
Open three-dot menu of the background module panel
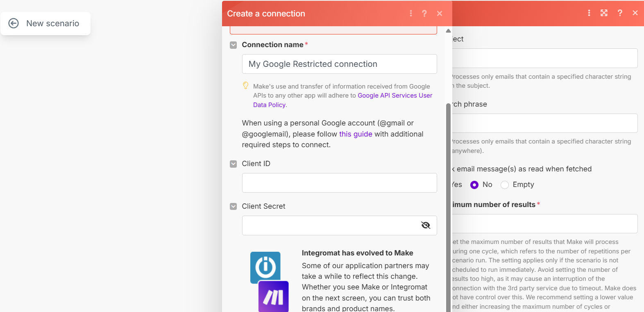pos(589,13)
